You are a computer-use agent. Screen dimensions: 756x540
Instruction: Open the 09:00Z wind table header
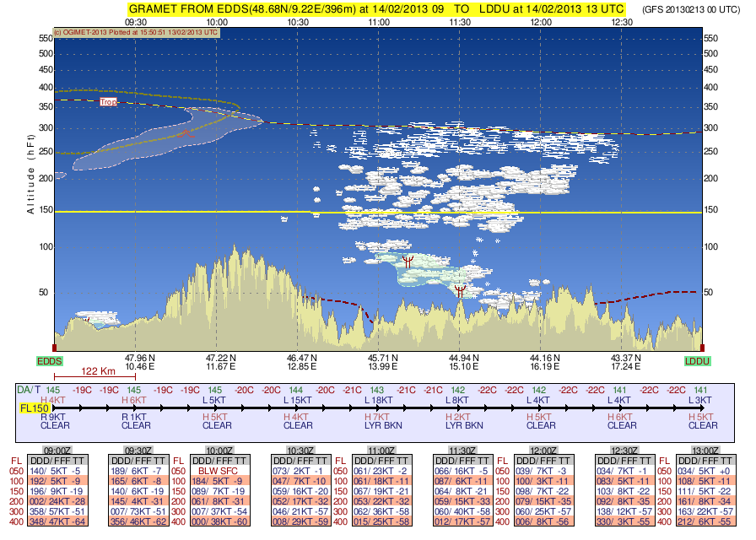coord(57,451)
